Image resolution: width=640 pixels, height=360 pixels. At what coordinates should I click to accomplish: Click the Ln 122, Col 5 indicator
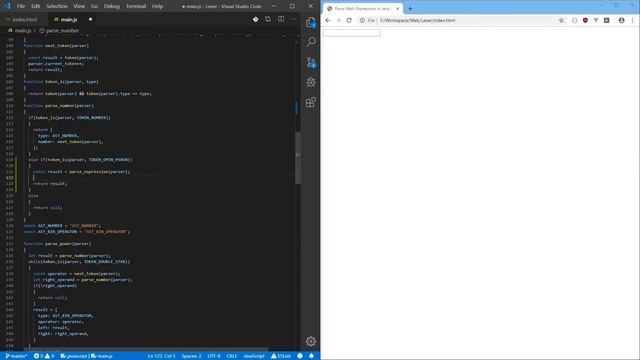coord(161,356)
